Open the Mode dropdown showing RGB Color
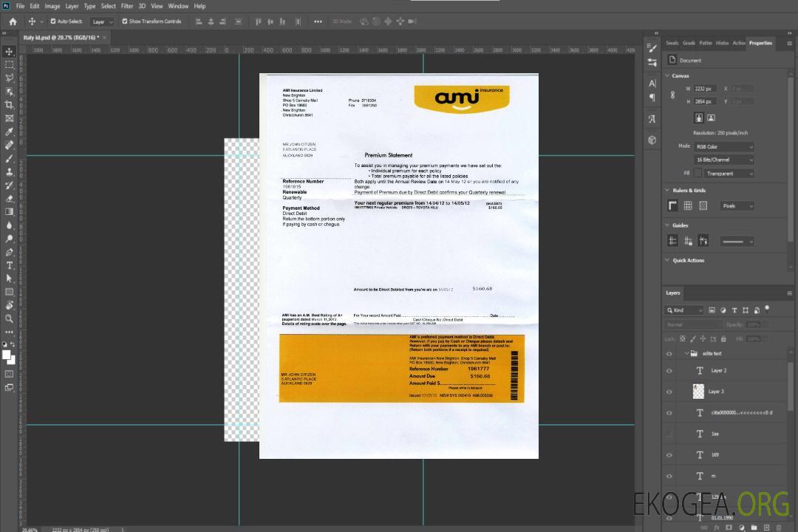 [x=723, y=146]
